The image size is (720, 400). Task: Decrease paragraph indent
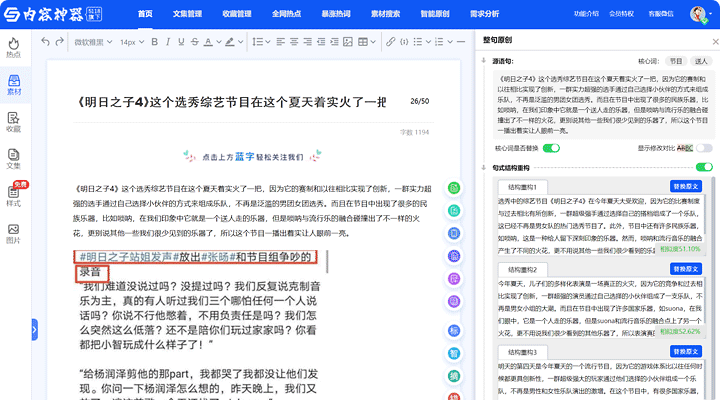coord(321,42)
